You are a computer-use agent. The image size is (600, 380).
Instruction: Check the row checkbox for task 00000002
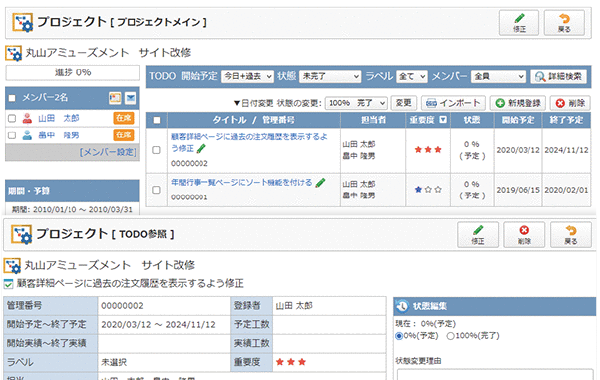(156, 150)
